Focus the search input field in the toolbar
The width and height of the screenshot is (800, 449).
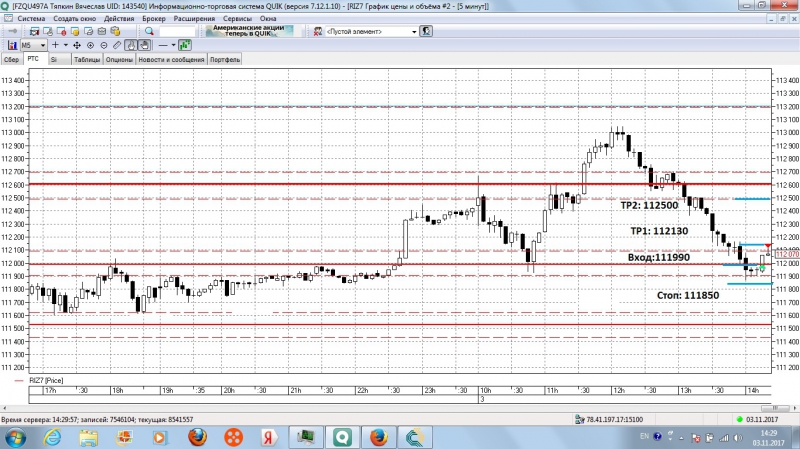[x=177, y=32]
